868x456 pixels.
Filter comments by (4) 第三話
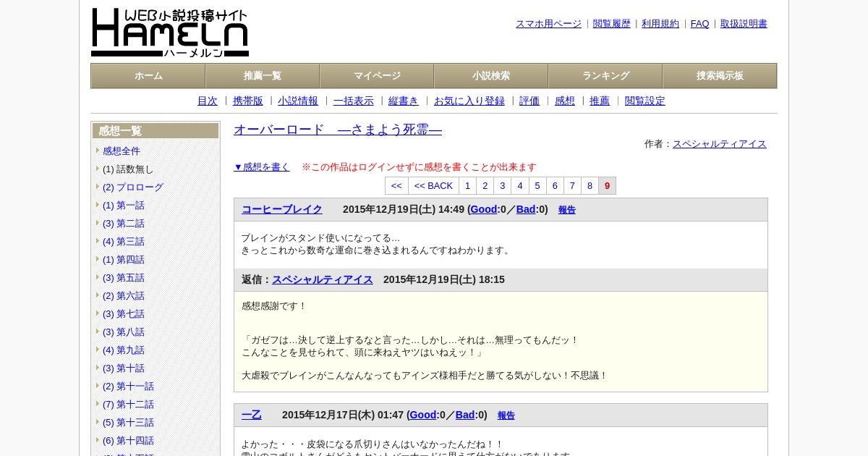[124, 242]
